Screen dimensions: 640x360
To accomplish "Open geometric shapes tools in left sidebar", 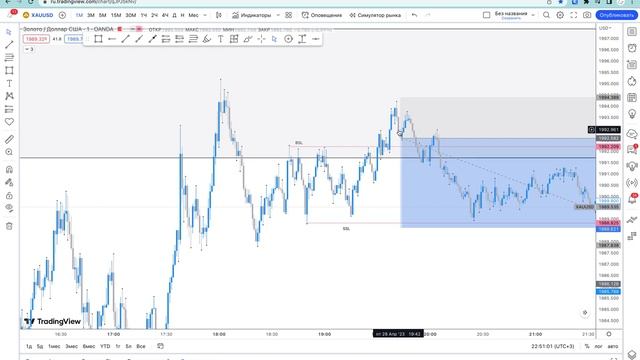I will click(x=9, y=70).
